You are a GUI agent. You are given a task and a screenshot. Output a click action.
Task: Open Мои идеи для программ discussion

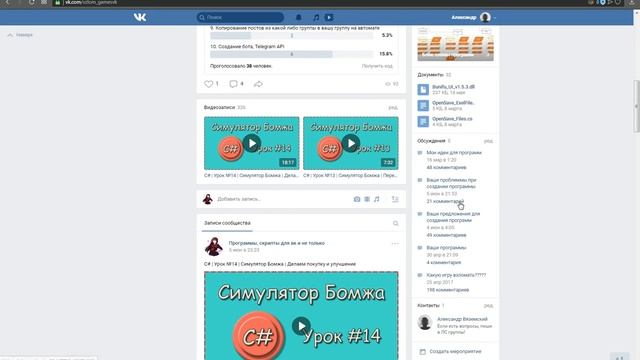[454, 153]
